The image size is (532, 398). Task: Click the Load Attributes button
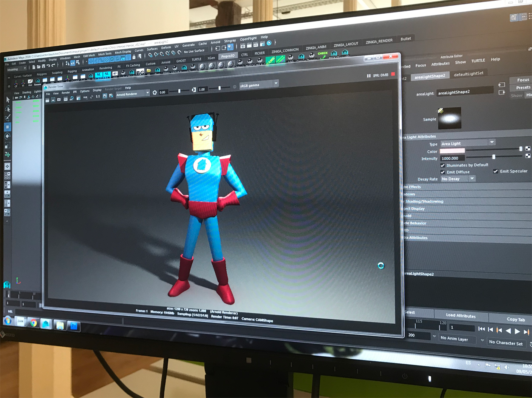click(461, 315)
